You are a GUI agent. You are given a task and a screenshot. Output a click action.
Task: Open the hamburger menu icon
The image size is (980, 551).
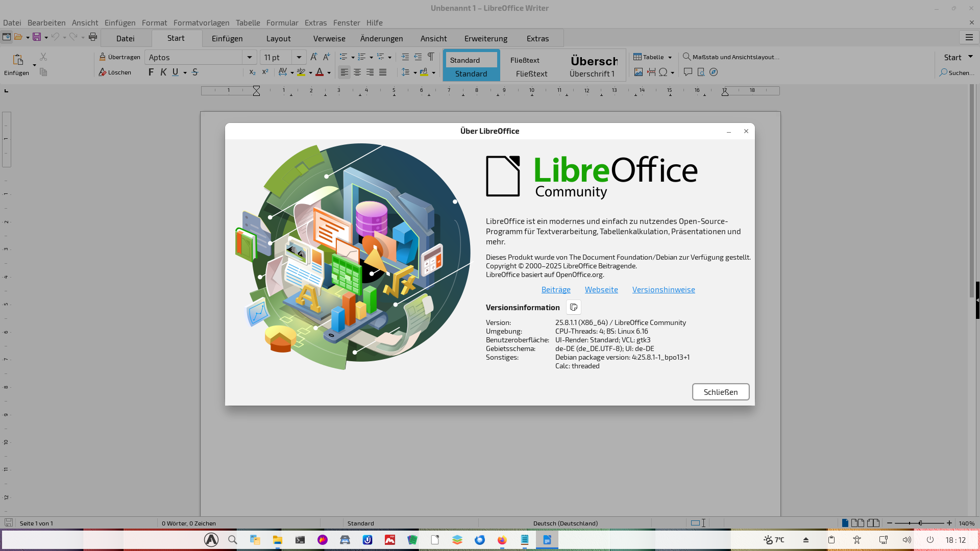tap(969, 38)
